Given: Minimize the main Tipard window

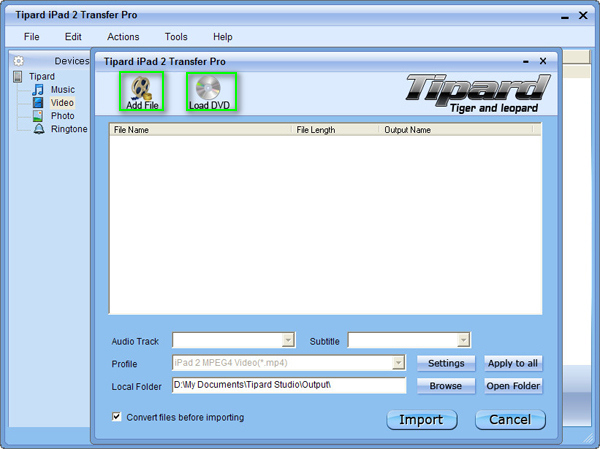Looking at the screenshot, I should [x=565, y=16].
